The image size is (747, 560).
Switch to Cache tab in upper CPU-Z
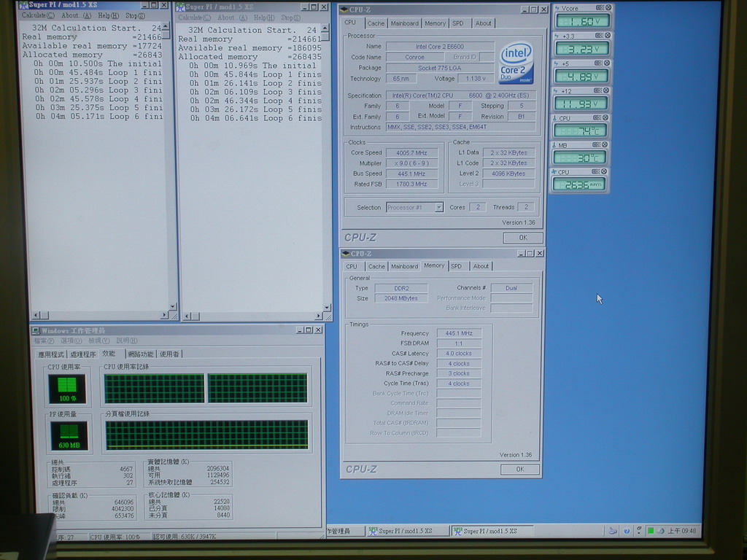[x=376, y=23]
